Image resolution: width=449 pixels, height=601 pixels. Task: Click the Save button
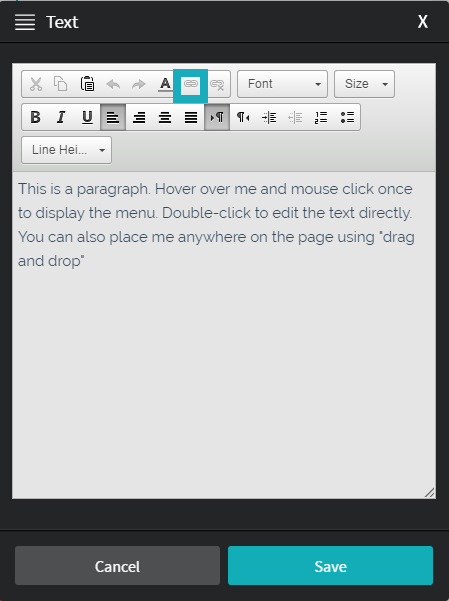331,566
